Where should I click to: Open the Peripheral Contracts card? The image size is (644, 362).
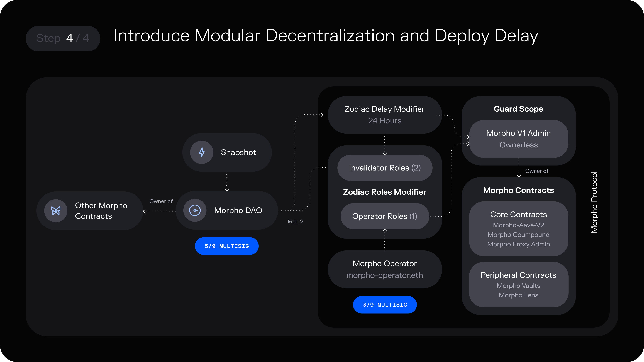[x=518, y=285]
